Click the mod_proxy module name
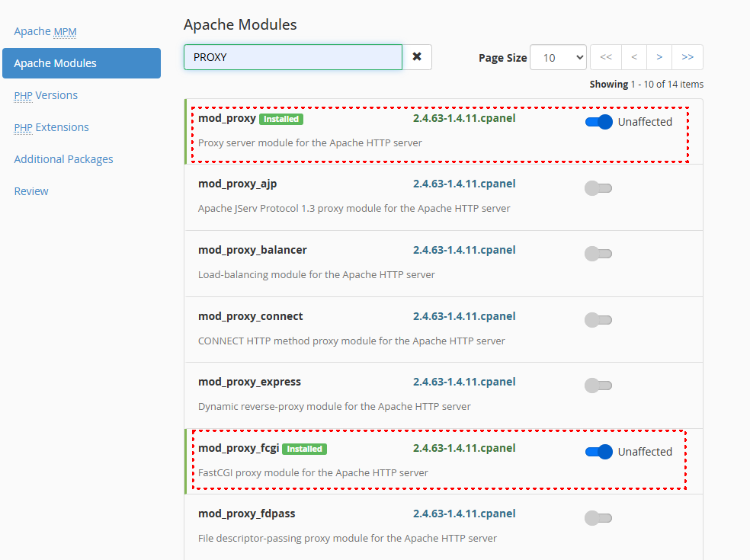 coord(227,118)
